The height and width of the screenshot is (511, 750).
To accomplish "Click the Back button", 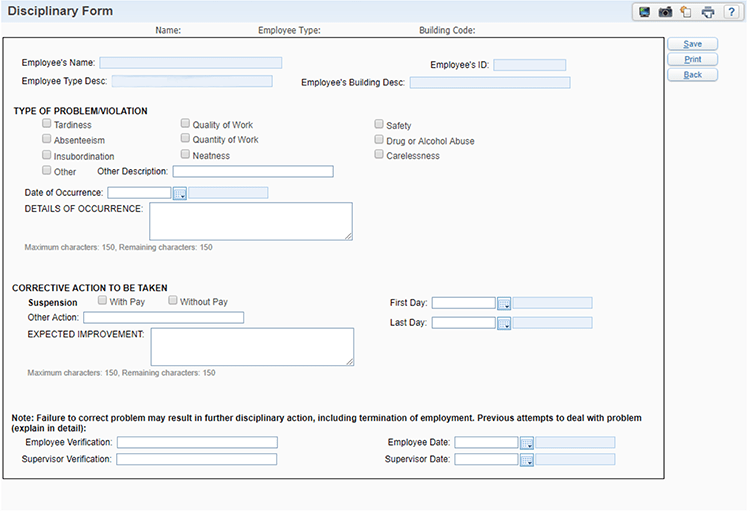I will (693, 75).
